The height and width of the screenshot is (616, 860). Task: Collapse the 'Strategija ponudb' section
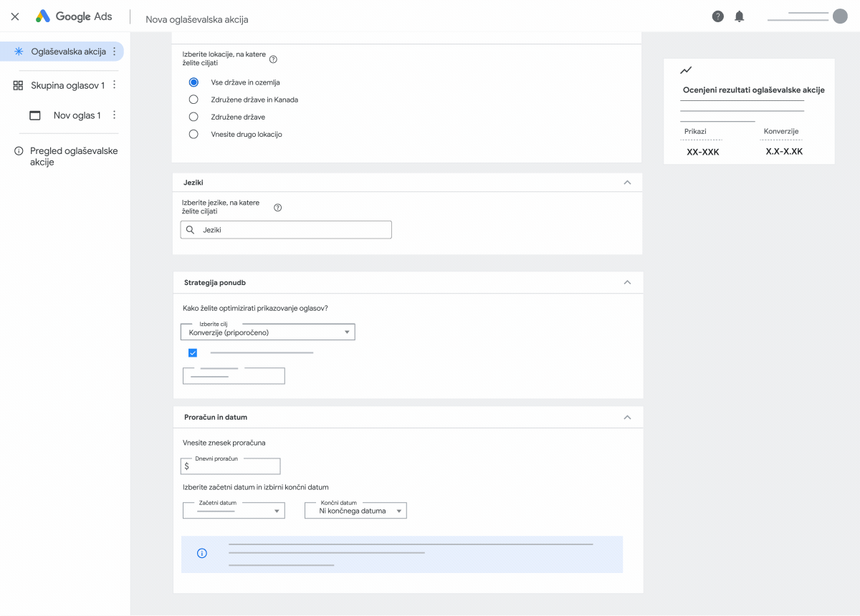click(627, 282)
